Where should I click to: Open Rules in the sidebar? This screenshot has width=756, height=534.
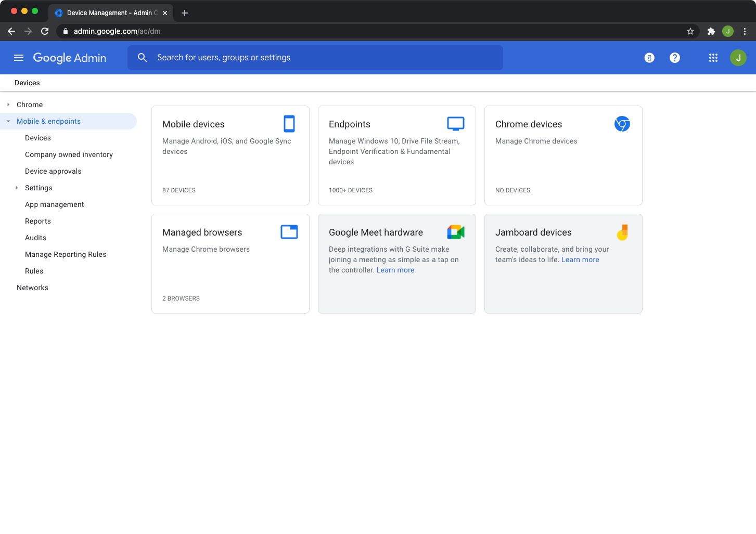pyautogui.click(x=34, y=271)
